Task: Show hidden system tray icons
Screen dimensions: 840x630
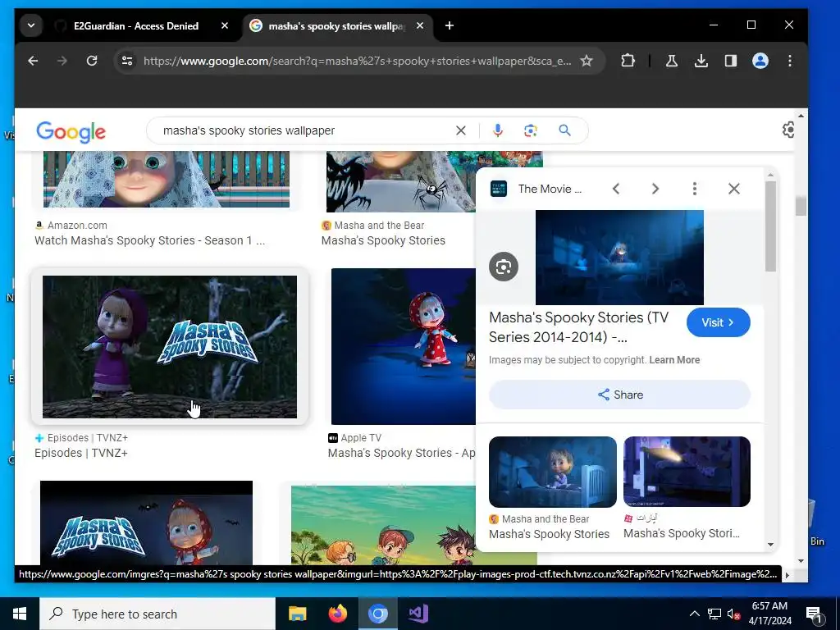Action: [694, 614]
